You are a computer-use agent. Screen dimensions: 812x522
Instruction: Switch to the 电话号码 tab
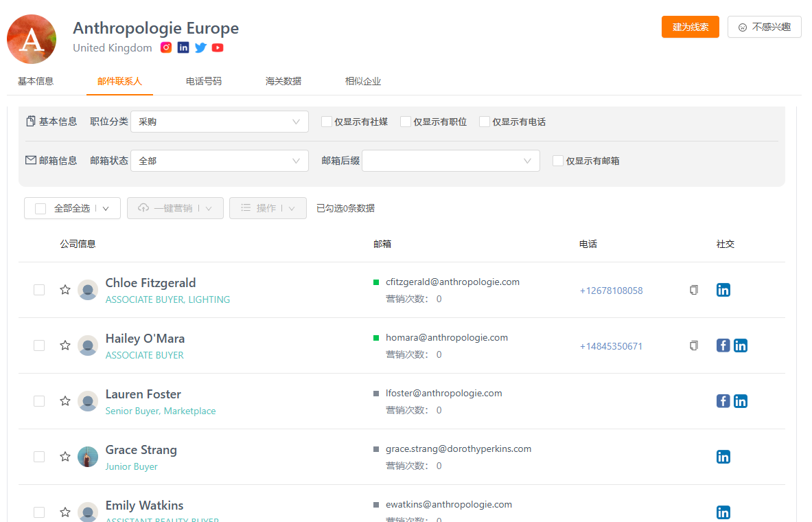204,81
